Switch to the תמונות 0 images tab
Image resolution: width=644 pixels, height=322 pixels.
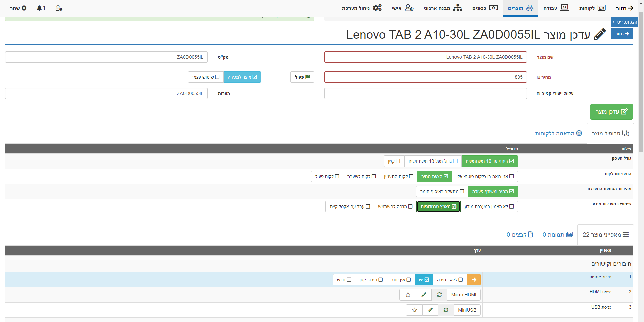558,235
